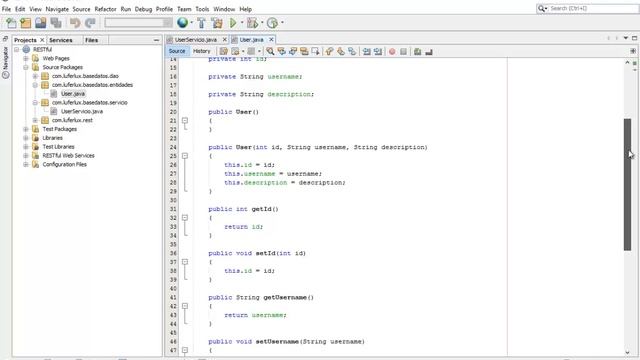The height and width of the screenshot is (360, 640).
Task: Toggle the editor split button at top right
Action: click(x=633, y=51)
